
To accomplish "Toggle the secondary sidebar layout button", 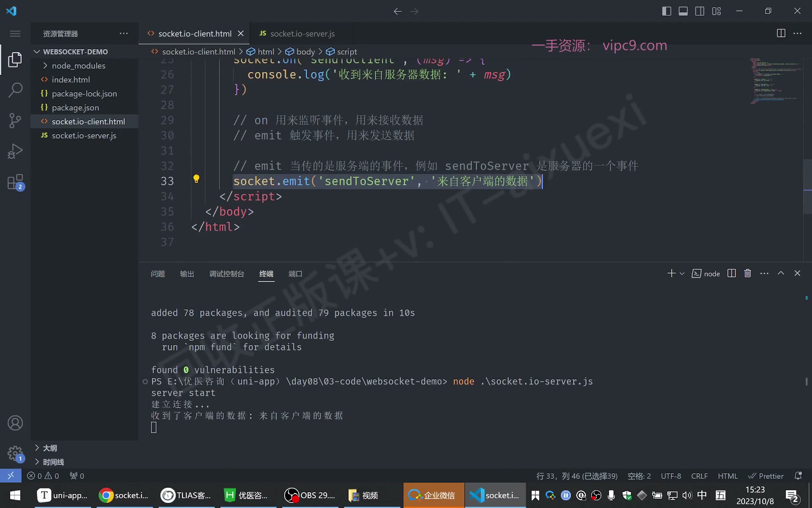I will coord(700,11).
